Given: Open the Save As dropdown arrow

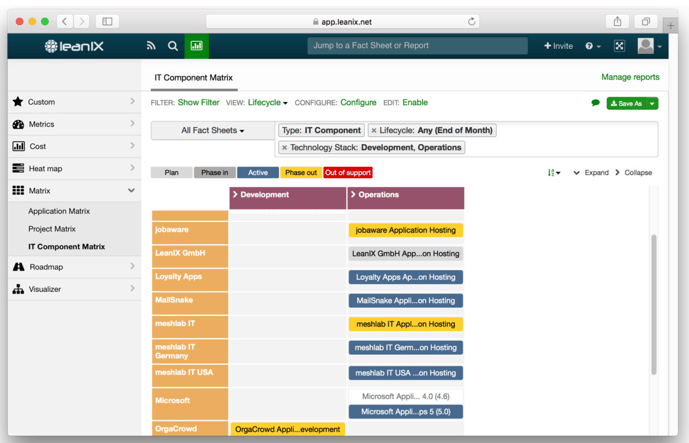Looking at the screenshot, I should tap(653, 103).
